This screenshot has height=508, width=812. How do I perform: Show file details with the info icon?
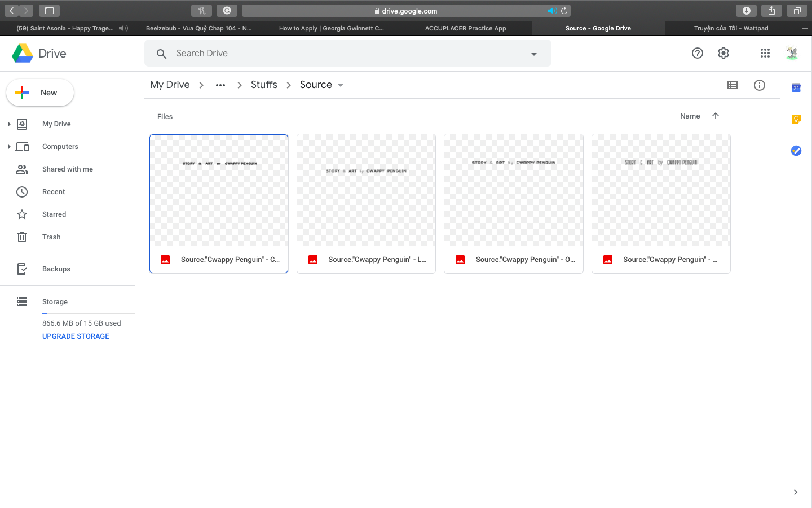point(760,85)
